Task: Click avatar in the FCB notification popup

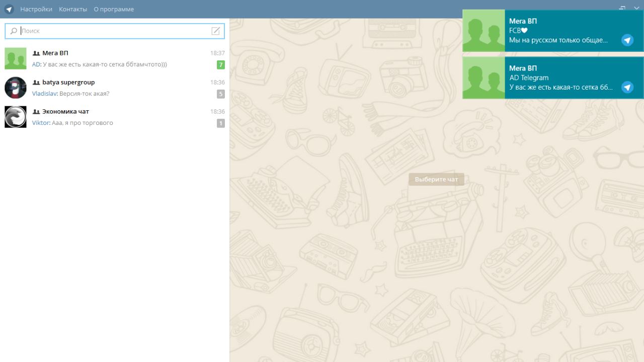Action: (x=484, y=30)
